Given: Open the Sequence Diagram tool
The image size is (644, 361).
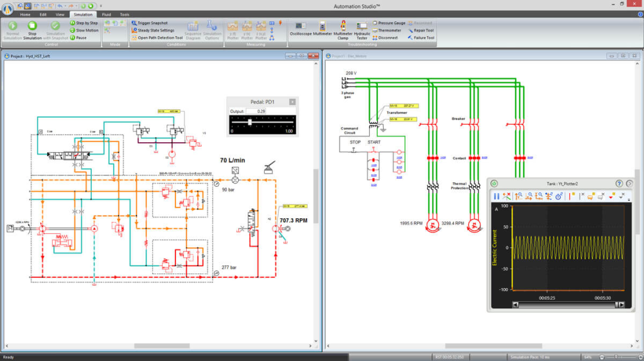Looking at the screenshot, I should coord(192,30).
